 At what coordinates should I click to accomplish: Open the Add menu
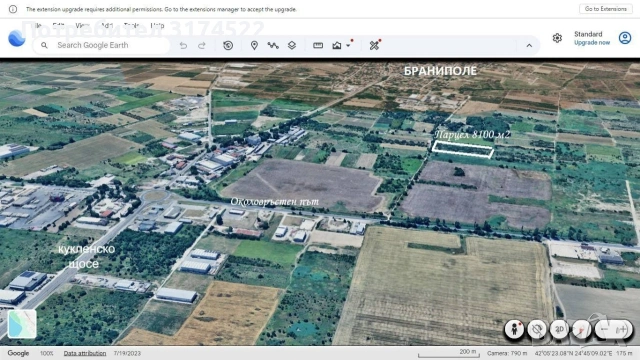[x=107, y=25]
